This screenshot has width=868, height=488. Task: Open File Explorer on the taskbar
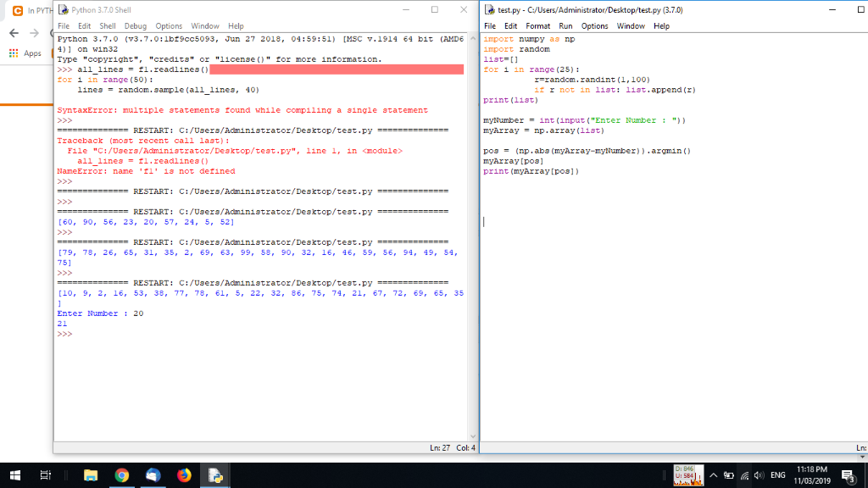91,475
